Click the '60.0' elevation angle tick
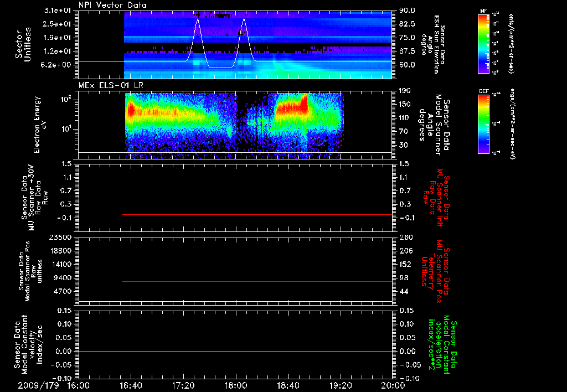This screenshot has width=567, height=392. click(x=407, y=65)
